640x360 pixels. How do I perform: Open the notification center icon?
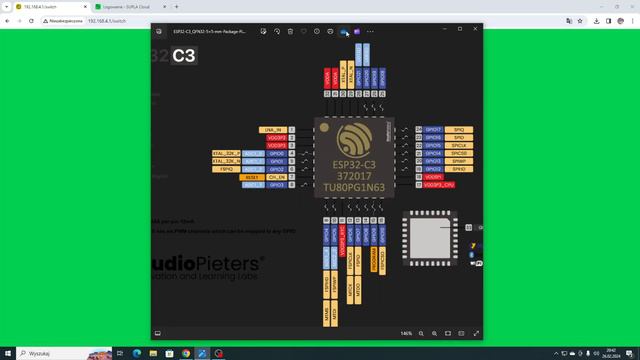click(629, 353)
